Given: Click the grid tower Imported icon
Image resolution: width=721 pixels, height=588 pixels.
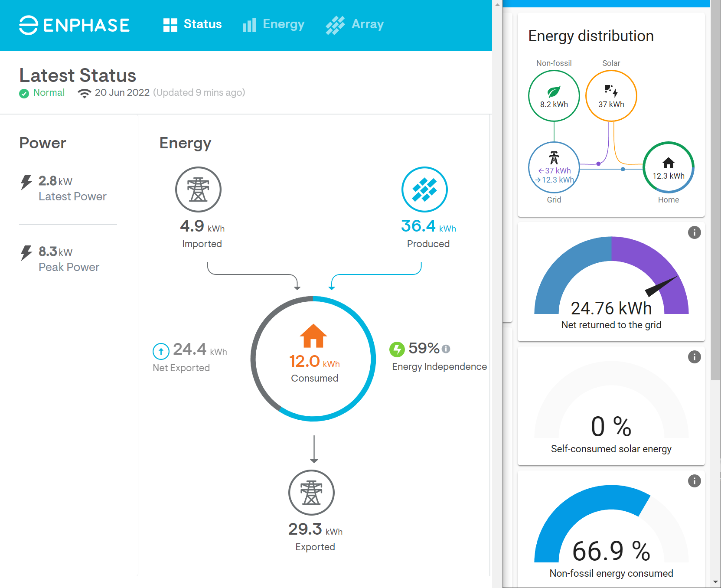Looking at the screenshot, I should pos(198,189).
